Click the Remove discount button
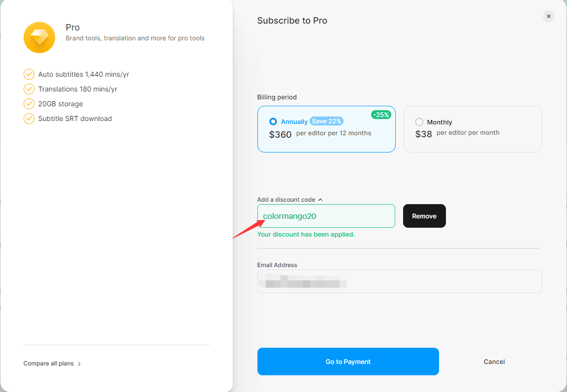 pyautogui.click(x=424, y=216)
